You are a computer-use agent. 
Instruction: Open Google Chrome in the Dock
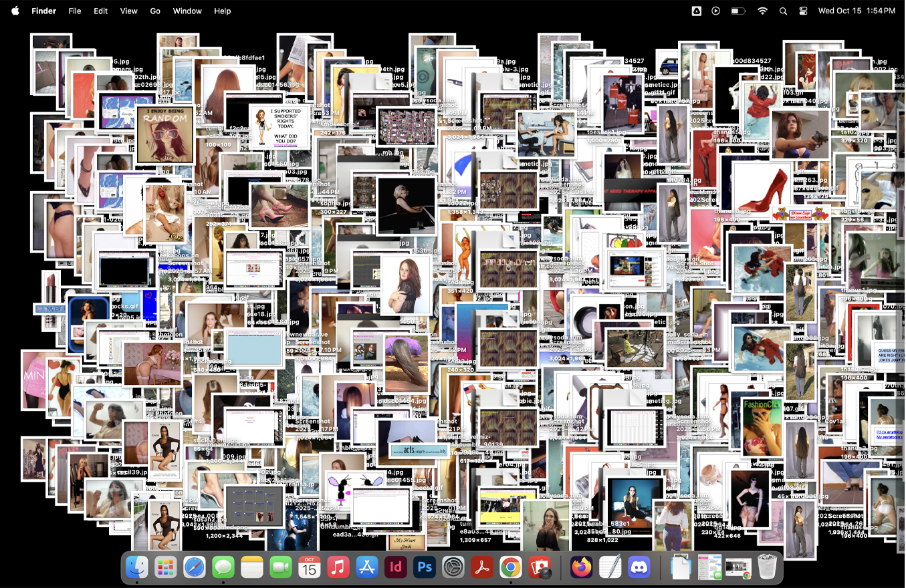[510, 568]
